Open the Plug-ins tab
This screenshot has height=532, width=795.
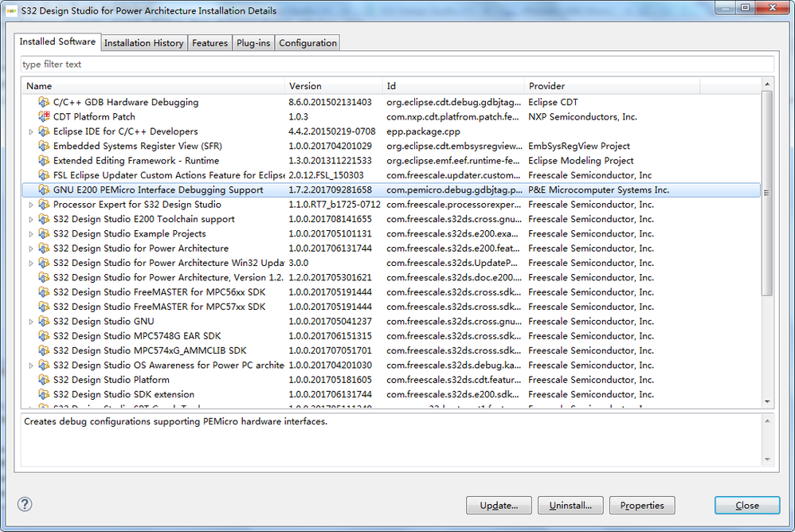(253, 43)
